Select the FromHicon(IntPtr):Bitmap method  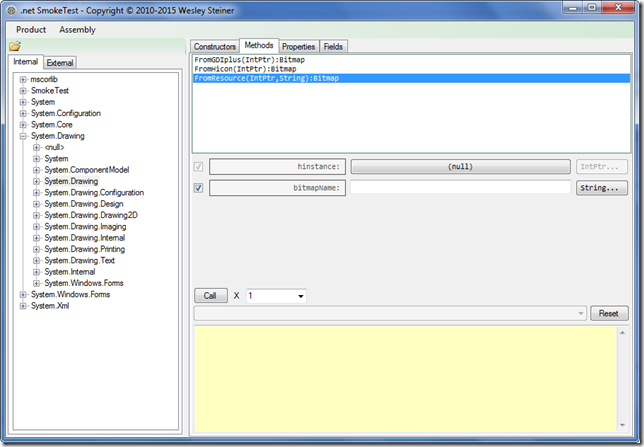[x=236, y=69]
